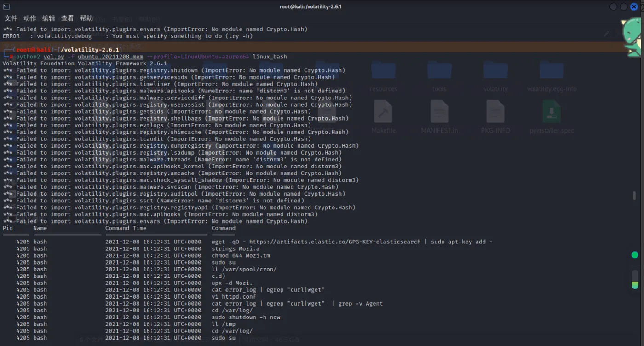Click the volatility.plugins.registry.shimcache error line

(x=176, y=132)
